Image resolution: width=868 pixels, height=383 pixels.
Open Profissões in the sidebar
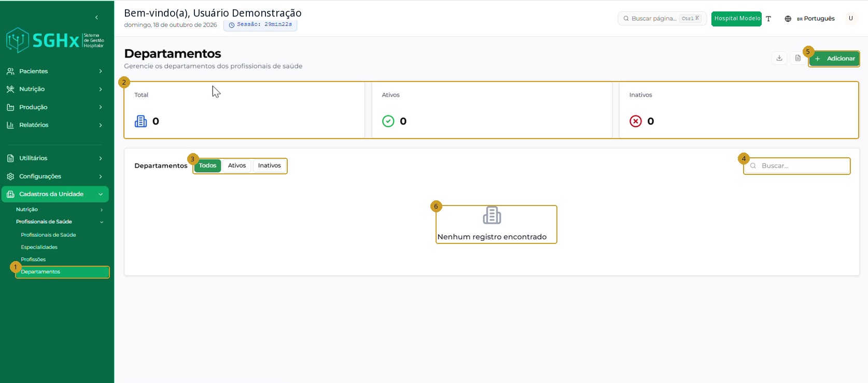[33, 259]
